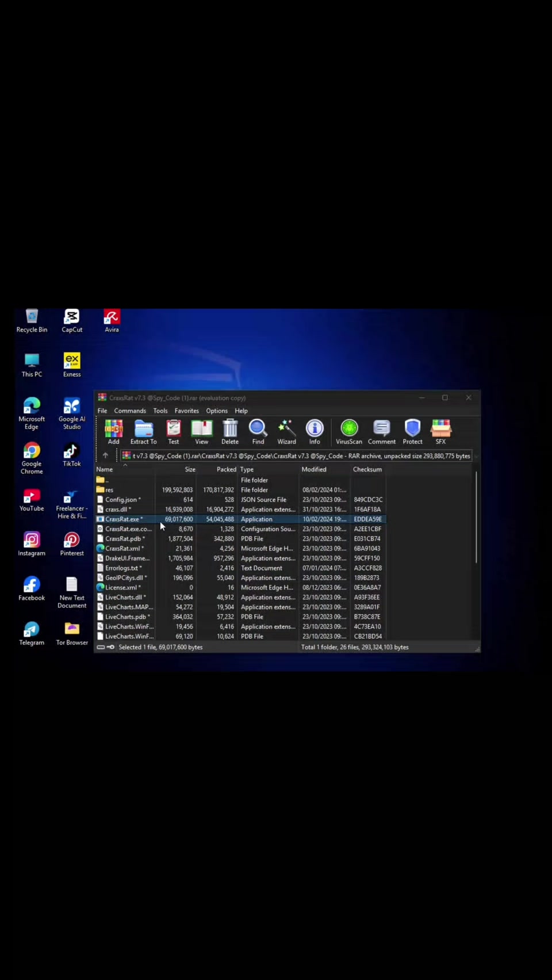Click the View toolbar icon

coord(202,432)
